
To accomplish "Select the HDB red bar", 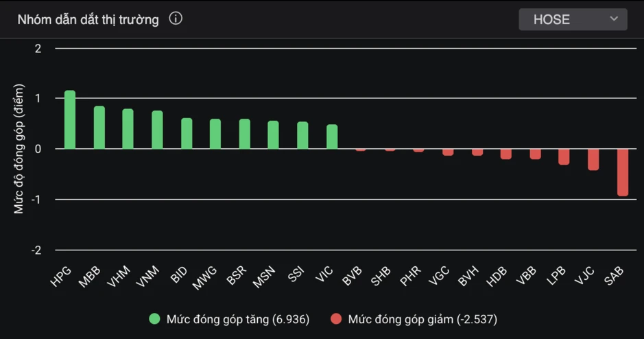I will coord(506,154).
